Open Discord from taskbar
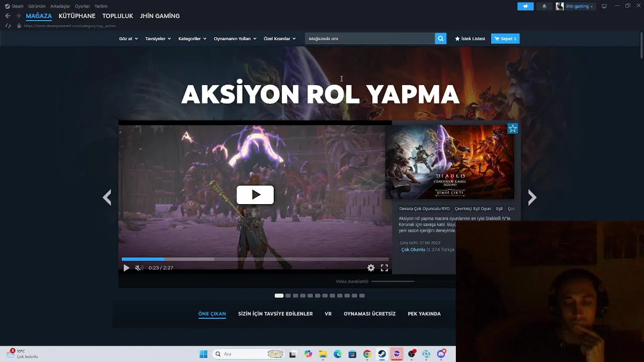 pos(441,354)
